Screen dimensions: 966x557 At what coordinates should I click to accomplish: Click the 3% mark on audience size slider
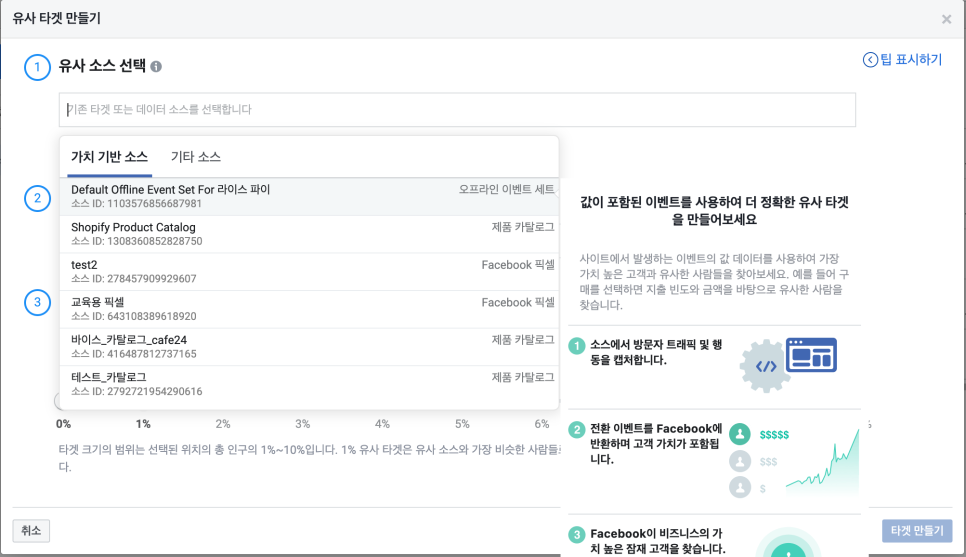[x=302, y=424]
